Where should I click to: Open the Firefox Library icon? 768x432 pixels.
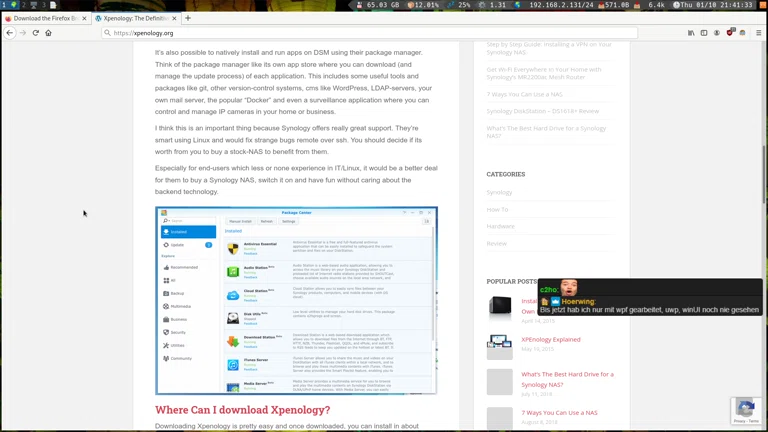(x=691, y=33)
